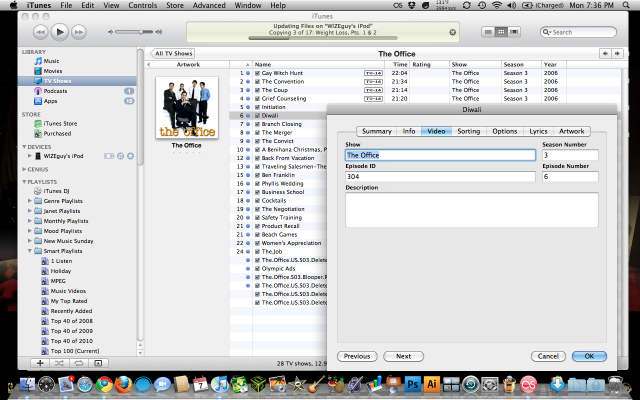Collapse the Playlists section
Screen dimensions: 640x400
[24, 182]
